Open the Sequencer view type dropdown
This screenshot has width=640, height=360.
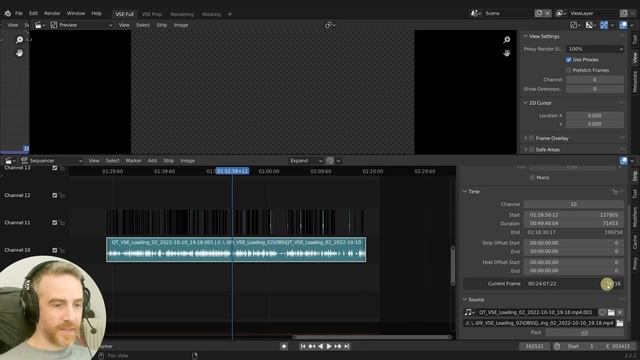coord(51,161)
